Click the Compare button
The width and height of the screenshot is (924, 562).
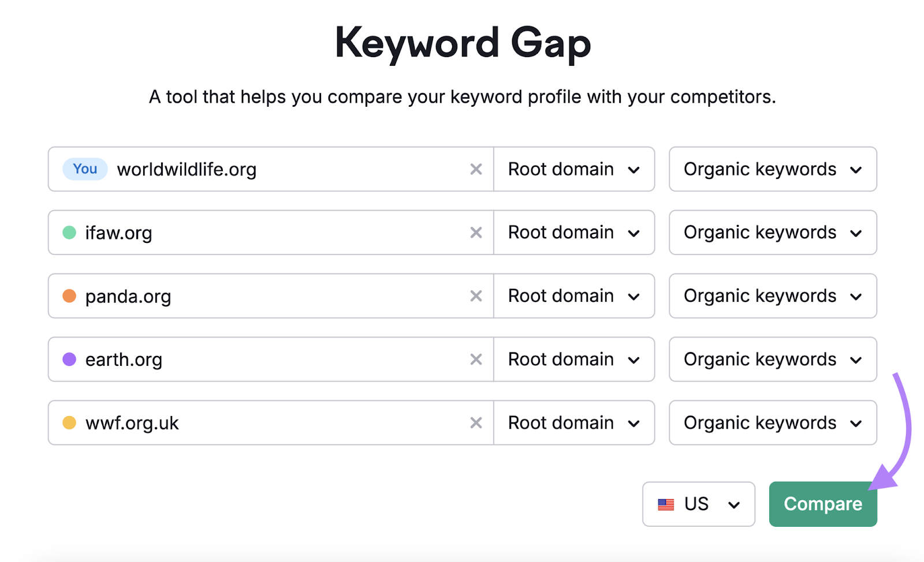[x=822, y=504]
